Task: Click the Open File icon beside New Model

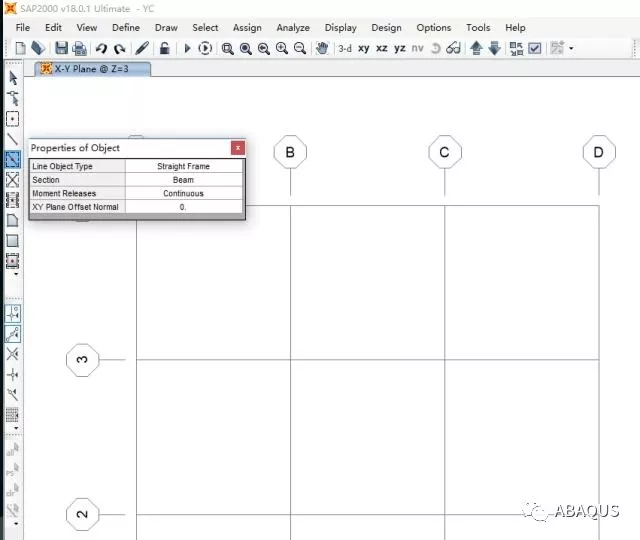Action: 38,48
